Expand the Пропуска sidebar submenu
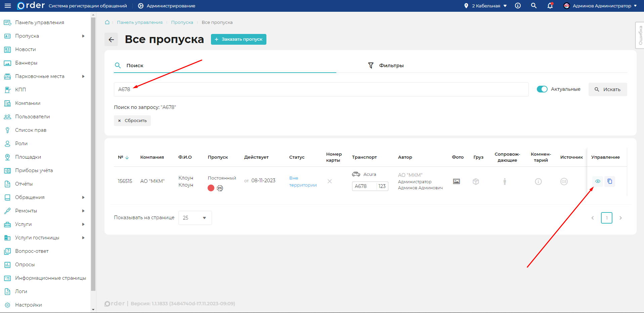 click(x=83, y=36)
